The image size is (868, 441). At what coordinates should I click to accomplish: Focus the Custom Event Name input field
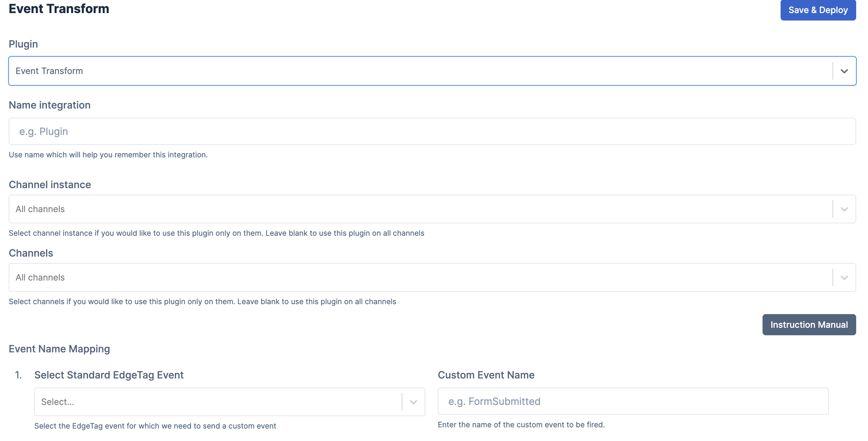click(632, 401)
